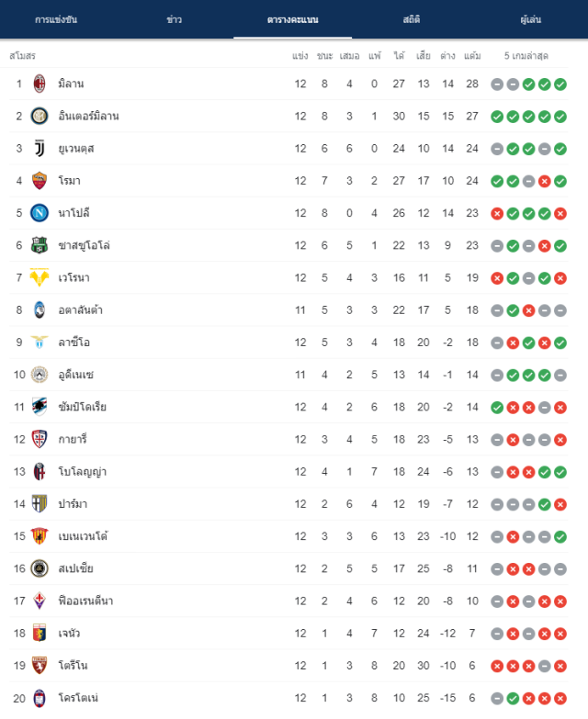The width and height of the screenshot is (588, 719).
Task: Switch to the การแข่งขัน tab
Action: pyautogui.click(x=56, y=19)
